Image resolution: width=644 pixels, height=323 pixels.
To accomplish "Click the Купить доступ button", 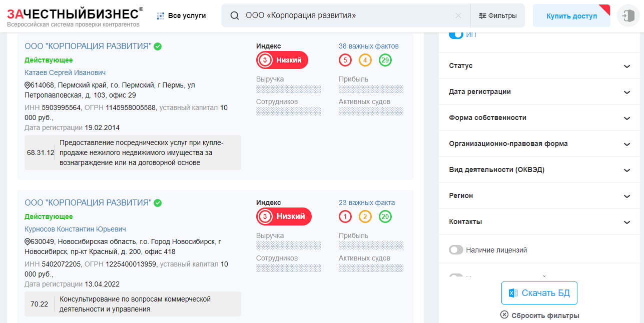I will (571, 15).
